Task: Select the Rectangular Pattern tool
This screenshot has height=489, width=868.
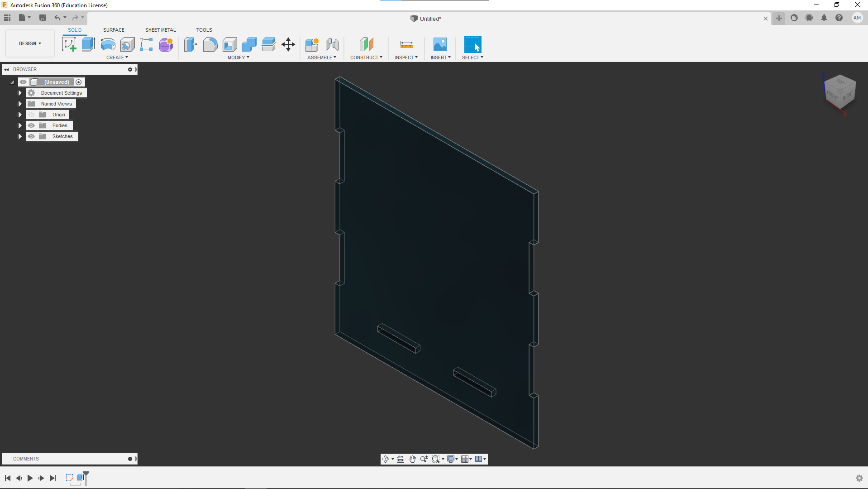Action: (x=146, y=44)
